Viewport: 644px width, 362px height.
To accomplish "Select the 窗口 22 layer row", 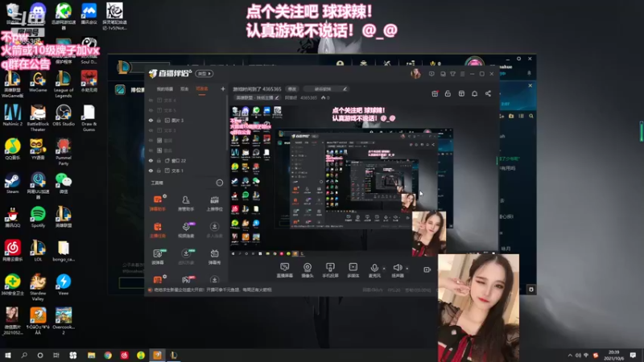I will [x=186, y=160].
